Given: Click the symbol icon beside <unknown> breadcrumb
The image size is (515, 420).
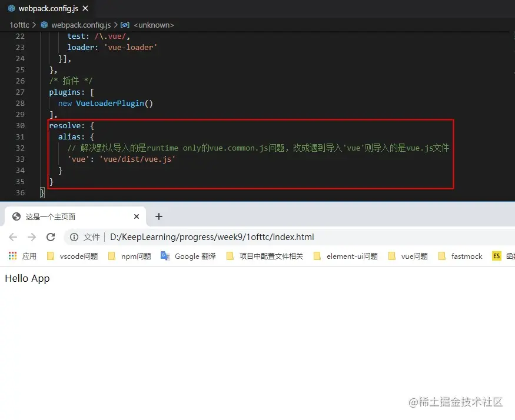Looking at the screenshot, I should point(125,25).
